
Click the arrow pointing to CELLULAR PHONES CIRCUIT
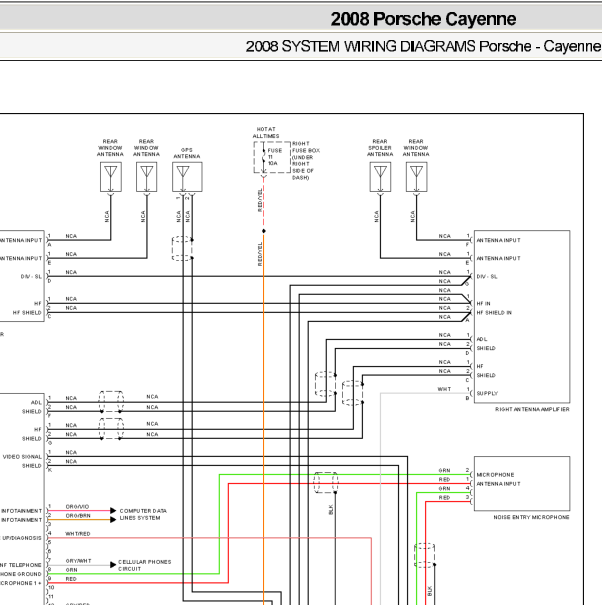113,565
